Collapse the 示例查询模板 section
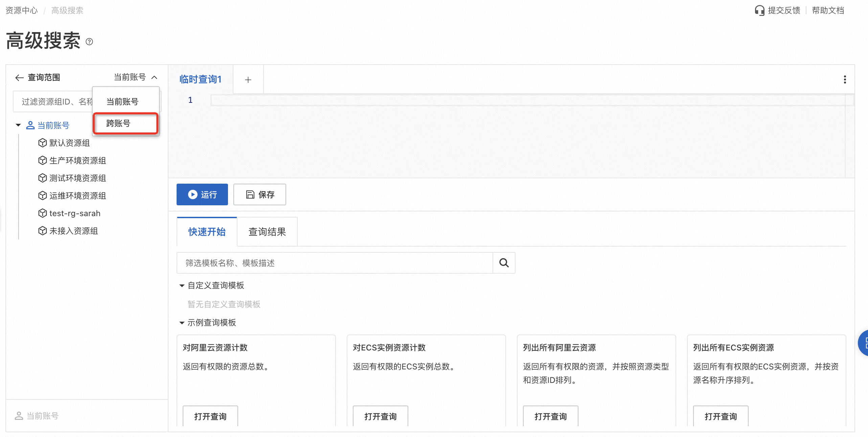Screen dimensions: 868x437 point(182,323)
